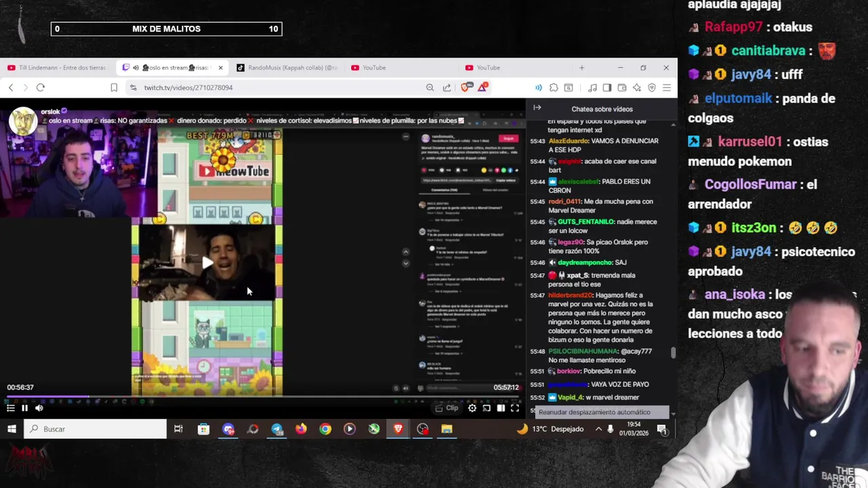
Task: Toggle theatre mode in the Twitch player
Action: point(500,408)
